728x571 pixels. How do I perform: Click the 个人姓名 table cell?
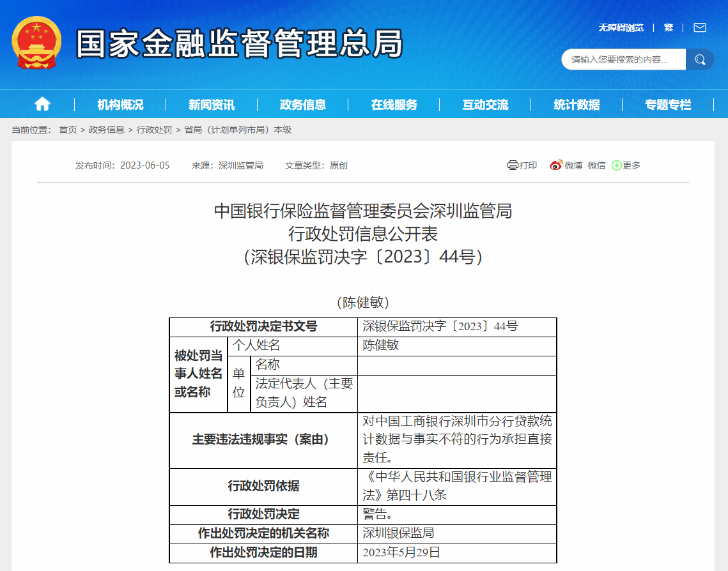tap(293, 347)
